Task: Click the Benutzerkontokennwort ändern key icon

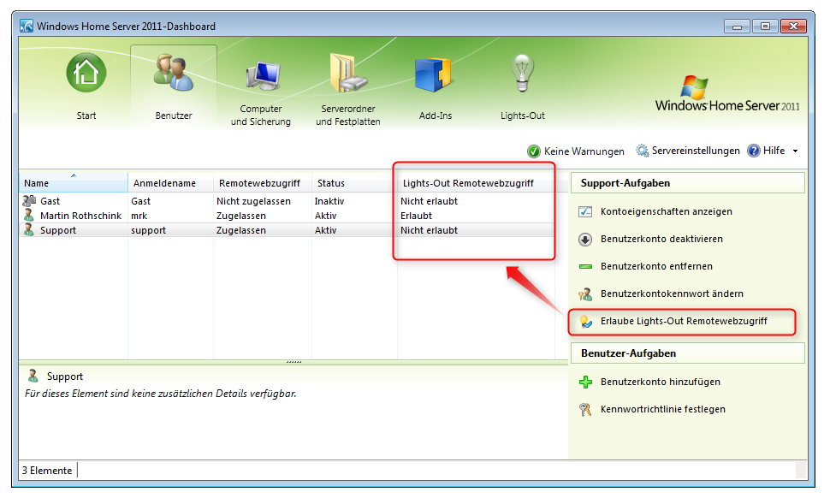Action: click(x=585, y=294)
